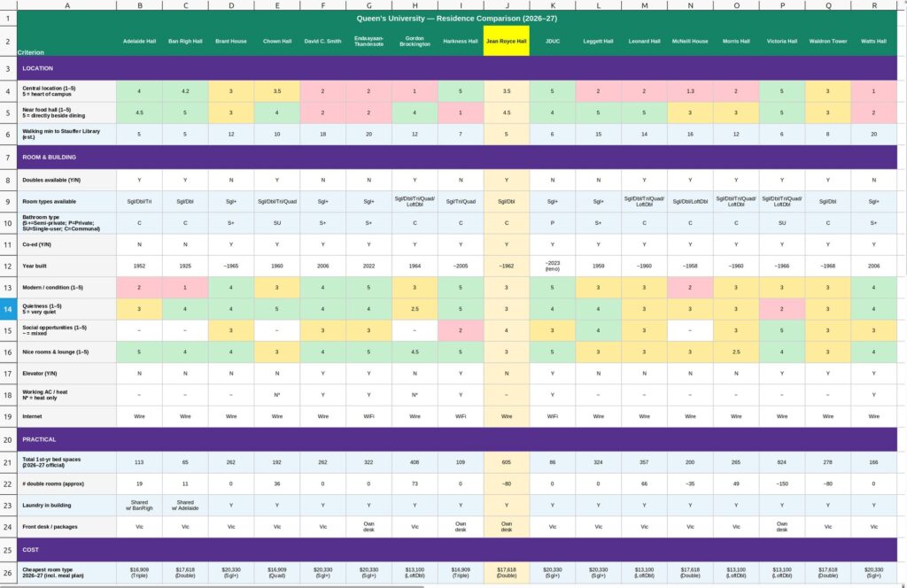
Task: Click the 1.3 central location score
Action: click(x=690, y=91)
